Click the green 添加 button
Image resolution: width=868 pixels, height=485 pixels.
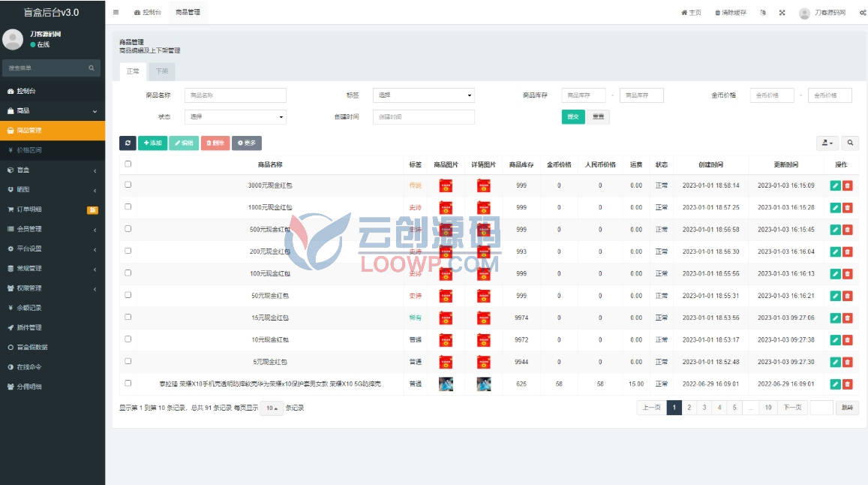click(153, 143)
